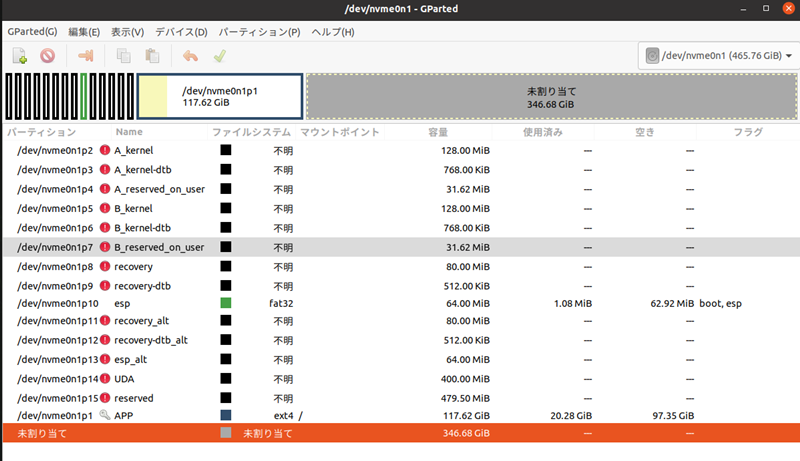Sort by 使用済み column header

pos(543,132)
